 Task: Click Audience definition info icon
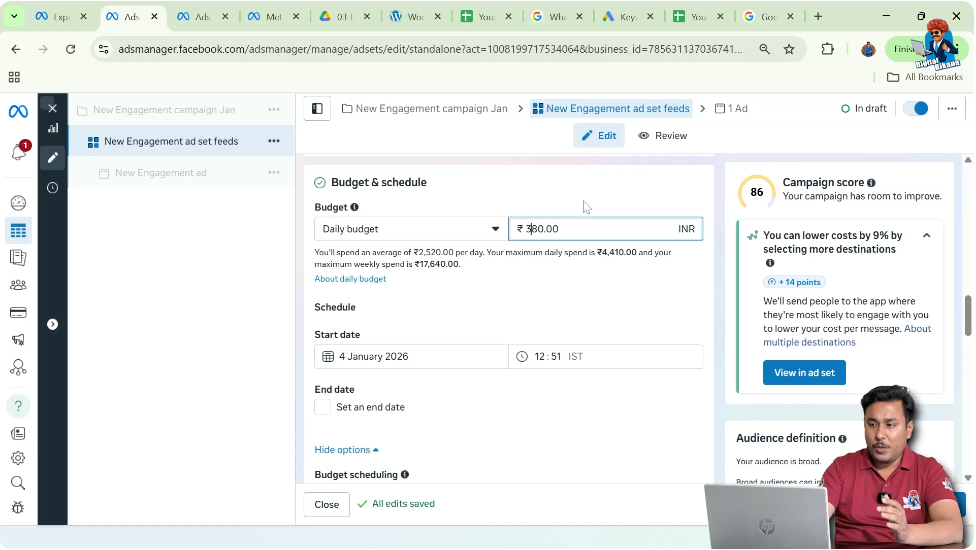(x=843, y=439)
